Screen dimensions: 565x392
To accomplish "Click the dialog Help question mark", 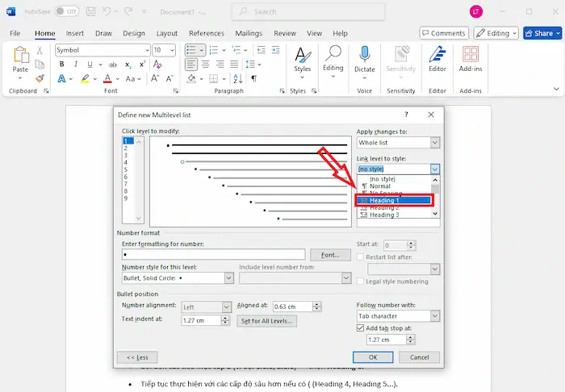I will pyautogui.click(x=406, y=115).
